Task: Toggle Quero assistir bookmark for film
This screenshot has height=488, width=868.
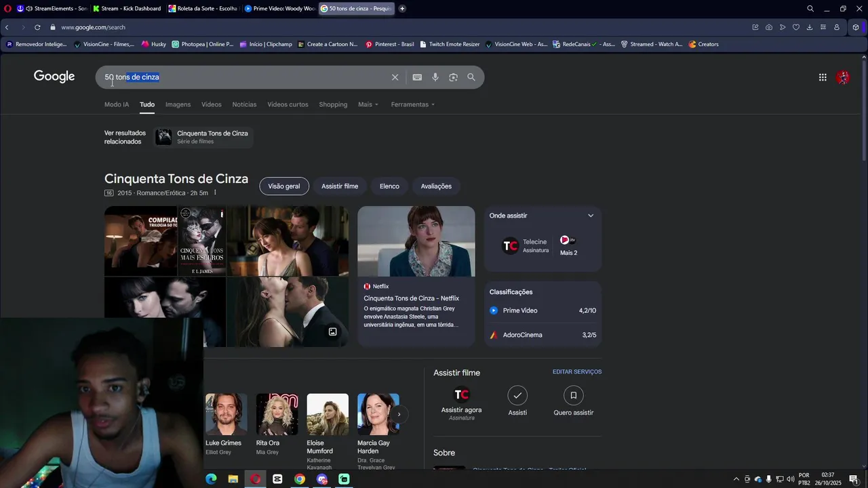Action: 573,401
